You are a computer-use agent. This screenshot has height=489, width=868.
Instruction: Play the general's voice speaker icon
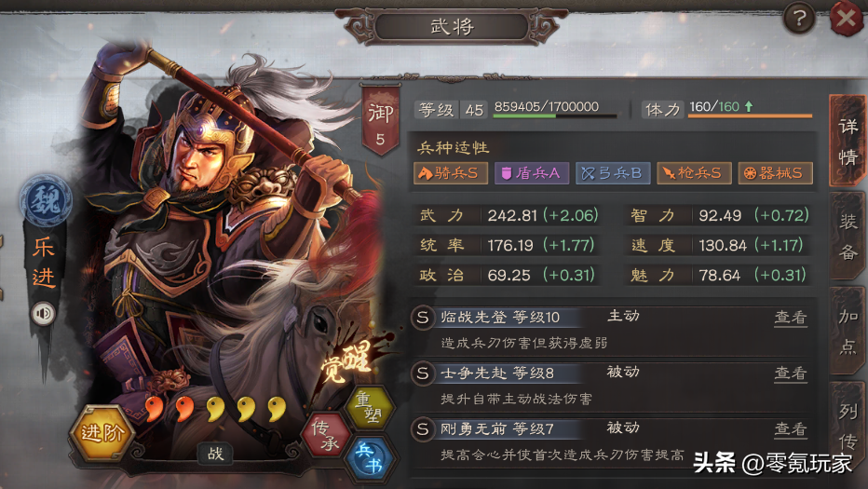(43, 314)
